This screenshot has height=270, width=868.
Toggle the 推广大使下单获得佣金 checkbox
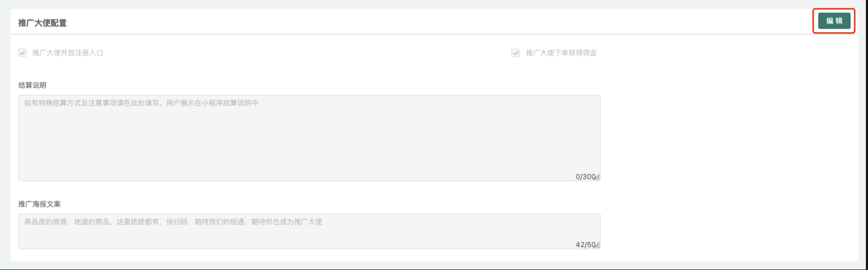[515, 53]
